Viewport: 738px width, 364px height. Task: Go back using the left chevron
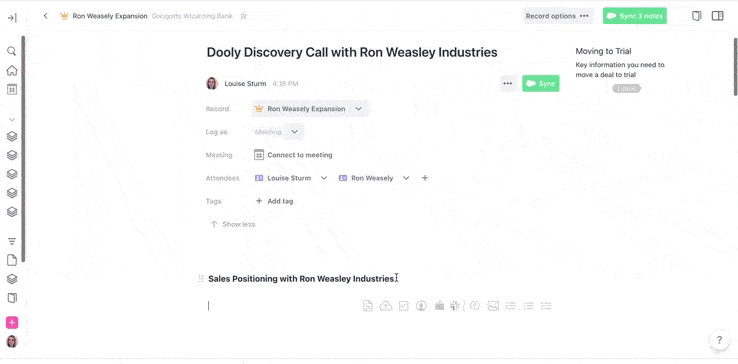point(46,16)
